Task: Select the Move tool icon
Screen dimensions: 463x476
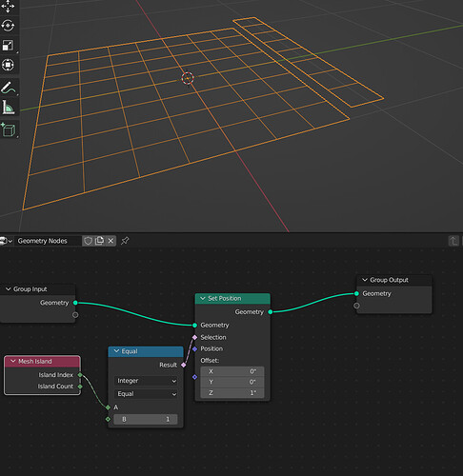Action: 8,6
